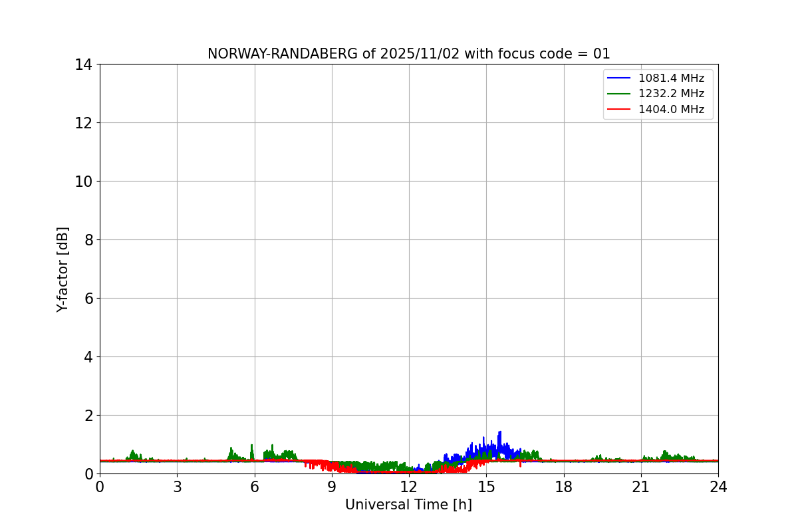Click the x-axis tick label 24
This screenshot has width=798, height=532.
pyautogui.click(x=718, y=487)
